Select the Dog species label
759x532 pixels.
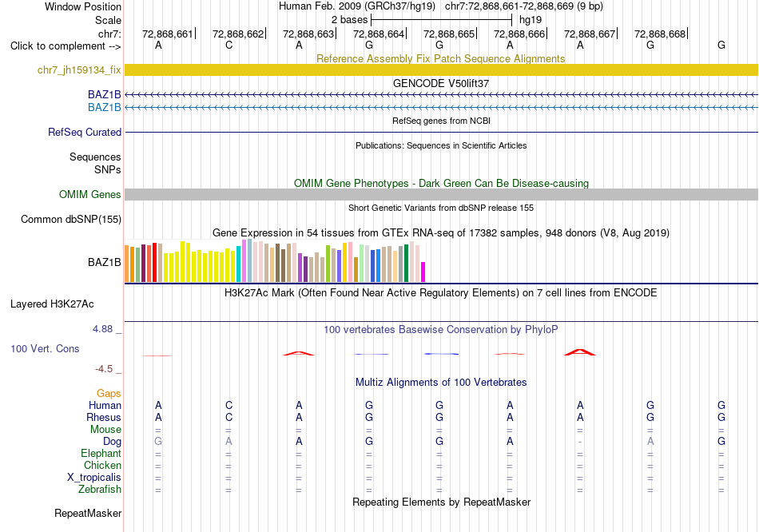(x=112, y=442)
